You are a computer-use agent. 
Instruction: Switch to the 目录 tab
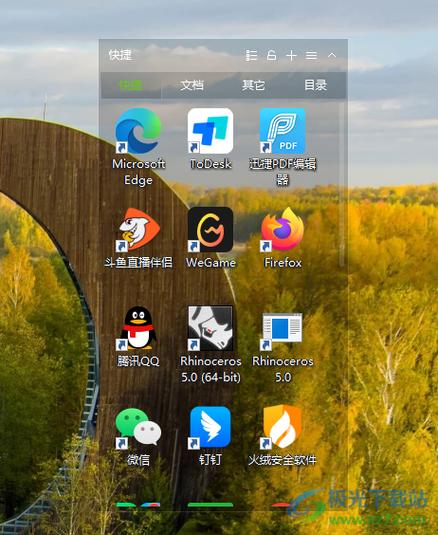click(x=316, y=85)
